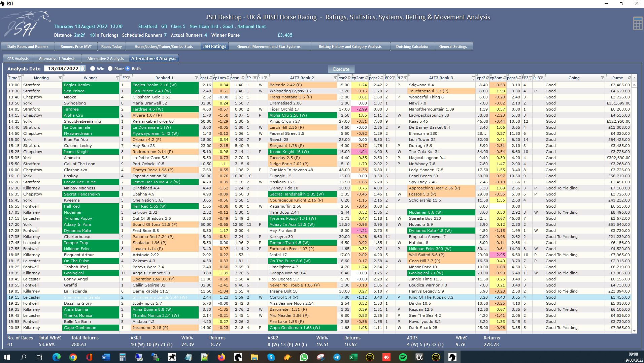Select the Win radio button

tap(93, 68)
